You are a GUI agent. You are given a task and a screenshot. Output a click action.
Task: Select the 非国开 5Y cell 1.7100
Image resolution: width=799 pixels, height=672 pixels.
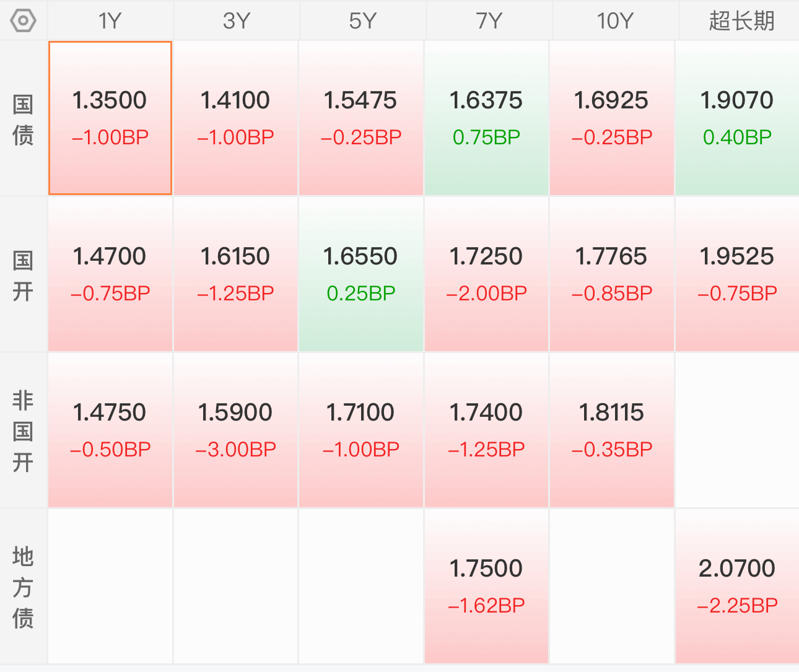361,430
